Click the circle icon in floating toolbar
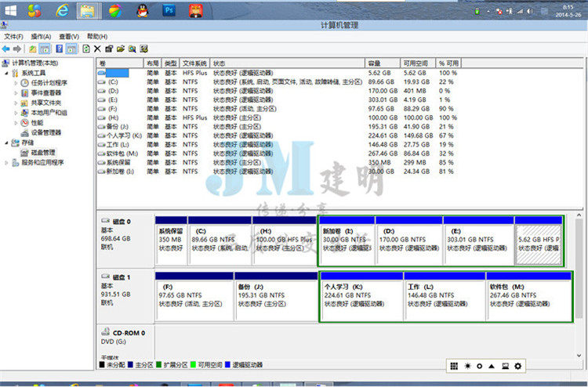The height and width of the screenshot is (387, 588). tap(479, 366)
